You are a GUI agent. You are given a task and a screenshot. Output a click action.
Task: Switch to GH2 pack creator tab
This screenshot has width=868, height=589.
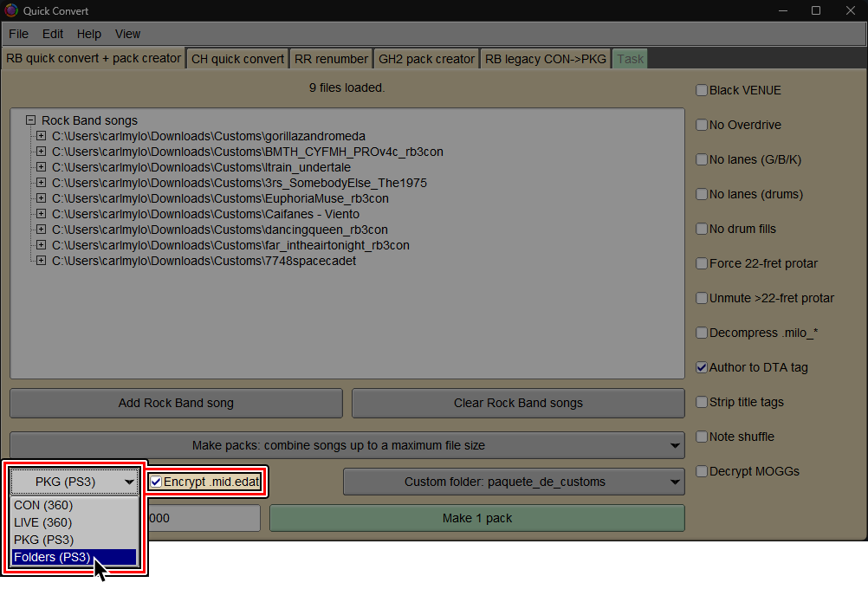426,59
